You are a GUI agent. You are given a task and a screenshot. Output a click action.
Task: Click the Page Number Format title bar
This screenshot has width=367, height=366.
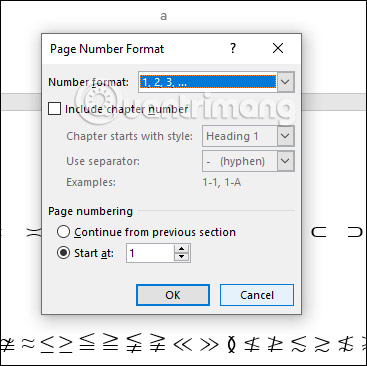pyautogui.click(x=133, y=49)
